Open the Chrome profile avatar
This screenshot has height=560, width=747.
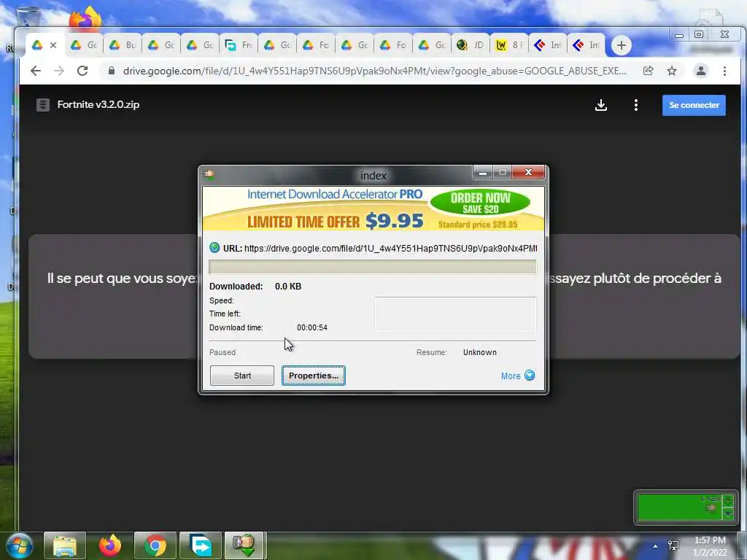tap(701, 71)
